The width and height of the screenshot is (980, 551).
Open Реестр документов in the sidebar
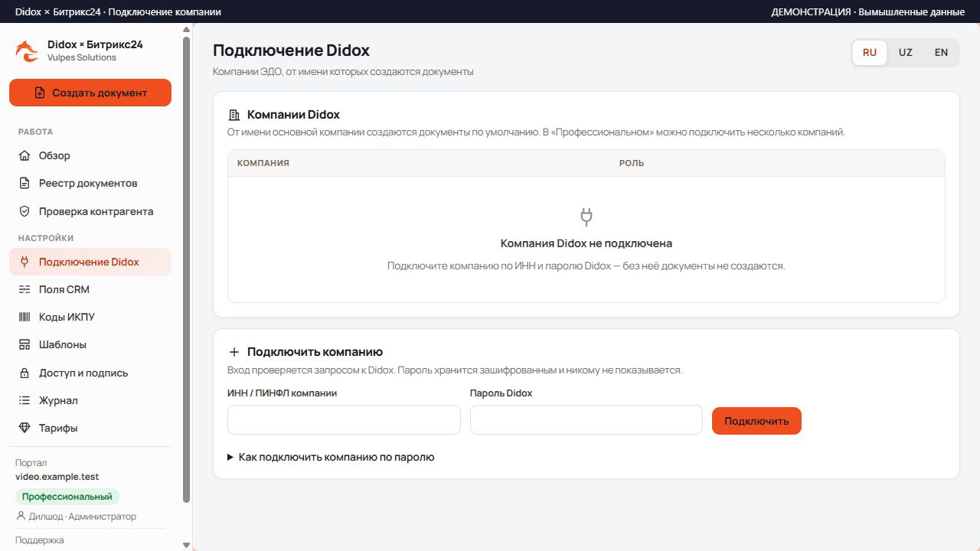pos(90,183)
